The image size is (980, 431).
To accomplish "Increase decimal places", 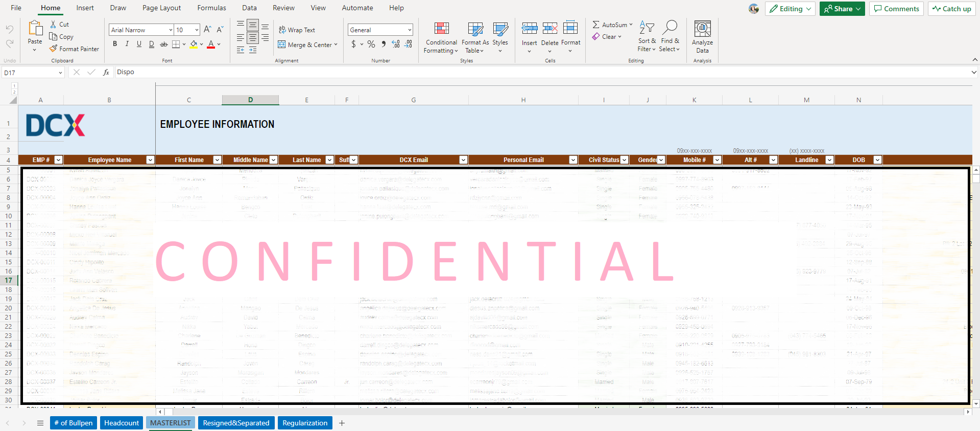I will [396, 44].
